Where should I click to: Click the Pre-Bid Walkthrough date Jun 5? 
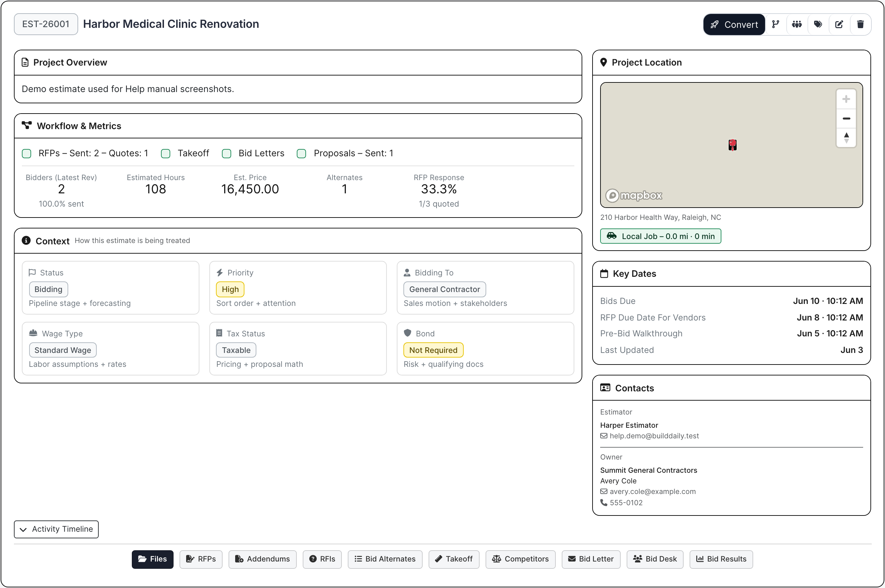(x=830, y=333)
